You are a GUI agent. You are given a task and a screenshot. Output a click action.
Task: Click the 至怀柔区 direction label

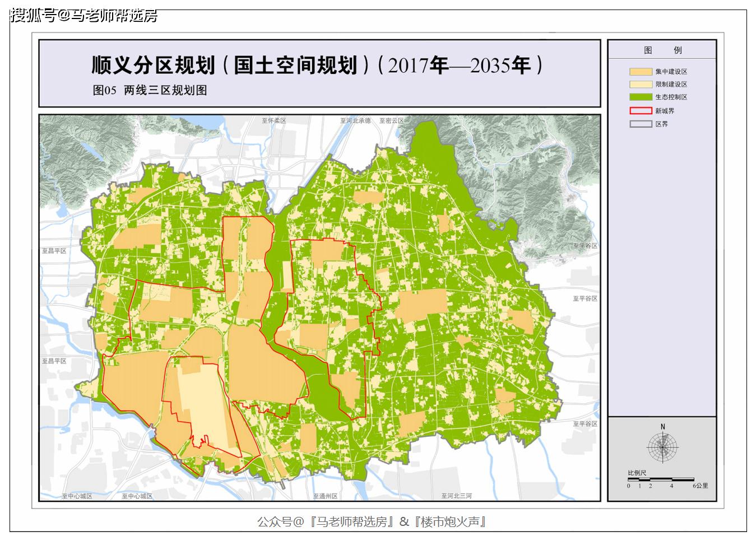(273, 121)
